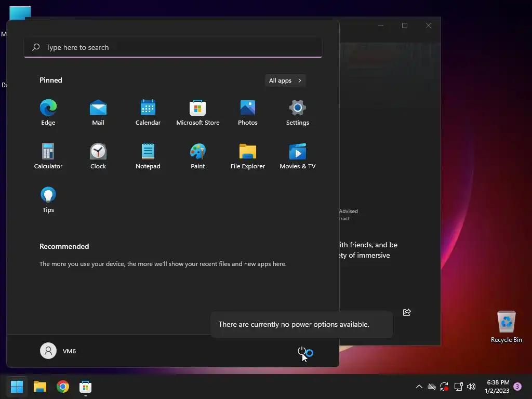This screenshot has height=399, width=532.
Task: Minimize the background Store window
Action: point(381,25)
